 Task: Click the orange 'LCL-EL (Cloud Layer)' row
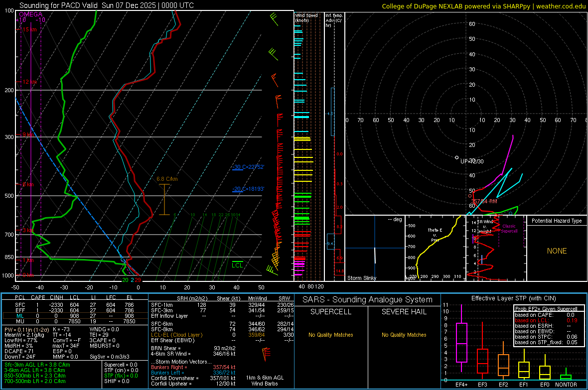[x=222, y=335]
